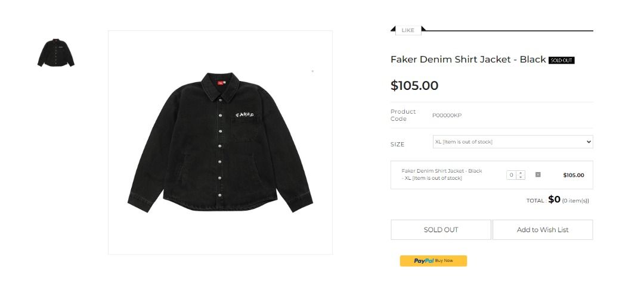Screen dimensions: 644x306
Task: Click the PayPal Buy Now button
Action: pyautogui.click(x=433, y=261)
